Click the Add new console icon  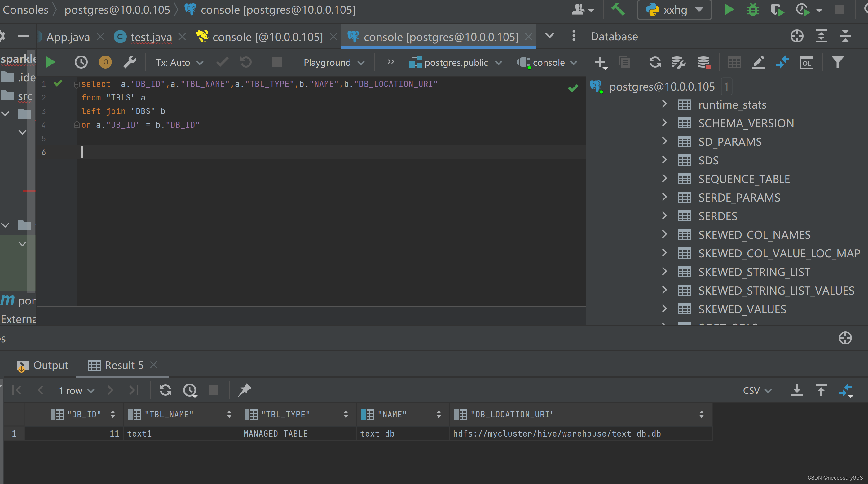coord(600,63)
